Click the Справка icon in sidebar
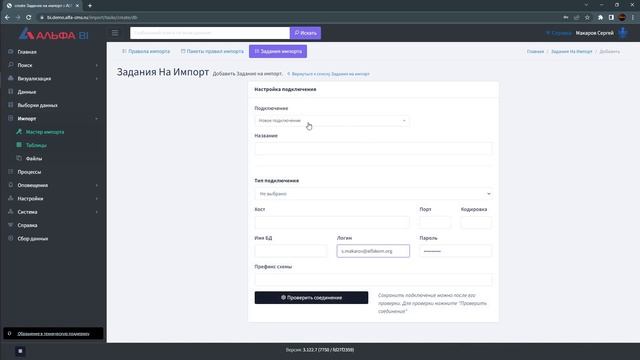Image resolution: width=640 pixels, height=360 pixels. [x=11, y=225]
